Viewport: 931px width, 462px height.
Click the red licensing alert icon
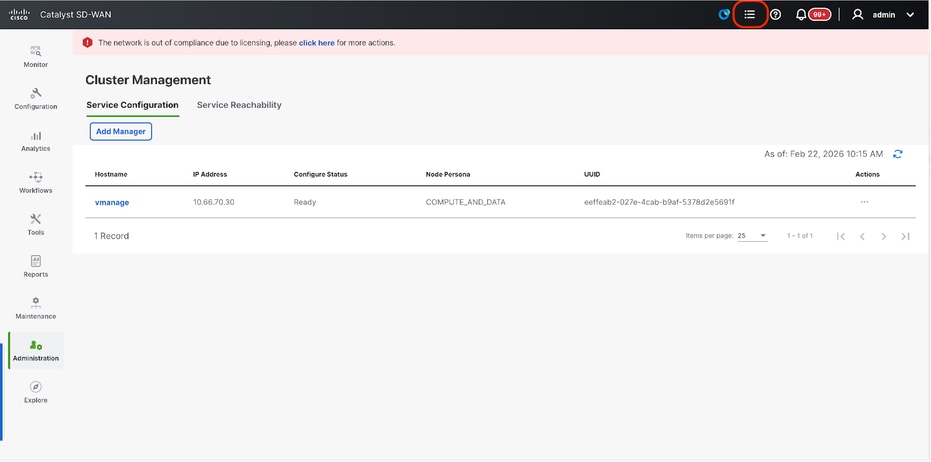pos(88,43)
